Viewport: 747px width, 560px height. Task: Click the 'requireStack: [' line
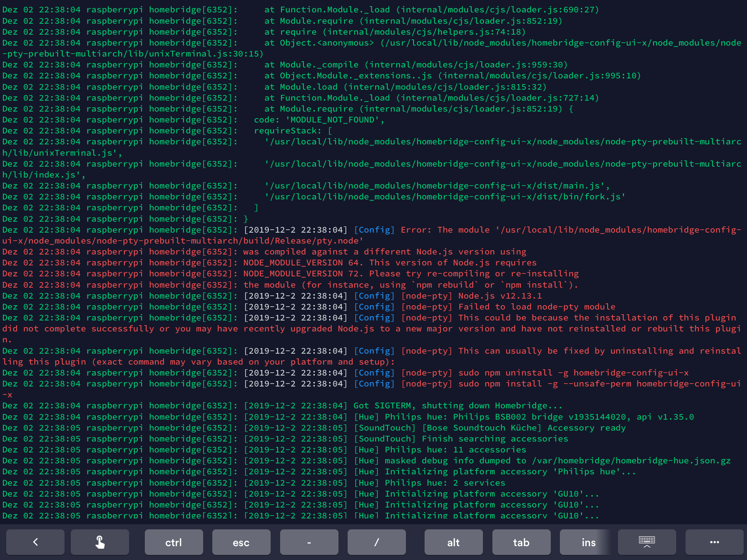tap(293, 131)
